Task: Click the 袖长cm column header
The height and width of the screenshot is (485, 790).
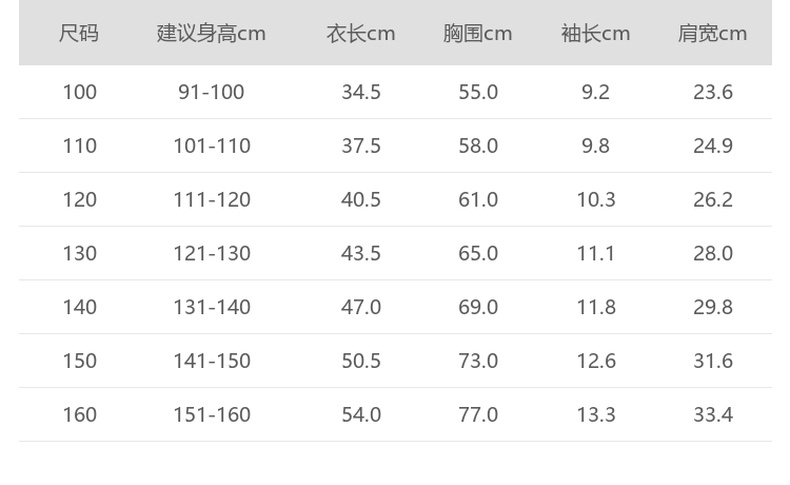Action: pos(596,33)
